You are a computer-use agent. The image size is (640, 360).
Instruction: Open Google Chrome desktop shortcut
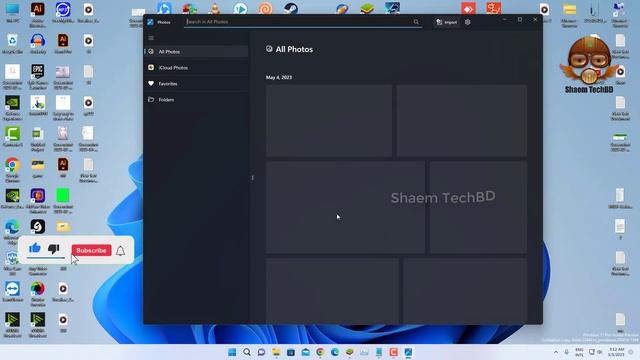coord(12,169)
